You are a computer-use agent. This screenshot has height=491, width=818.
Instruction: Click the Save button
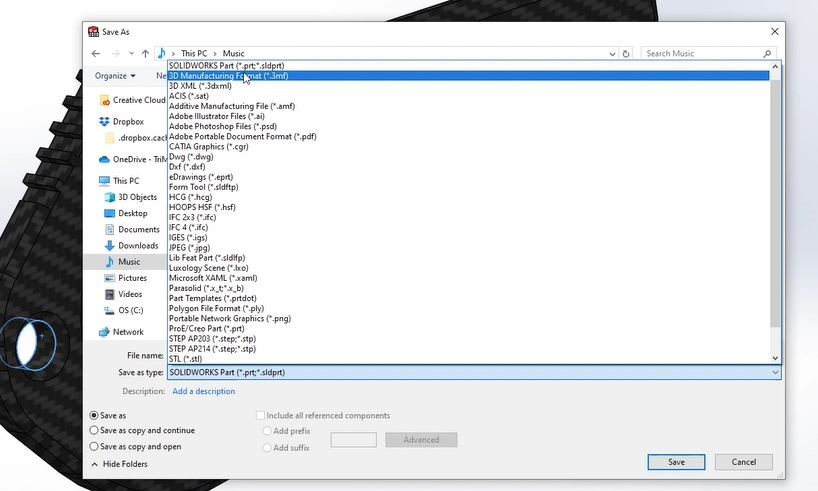pyautogui.click(x=676, y=462)
